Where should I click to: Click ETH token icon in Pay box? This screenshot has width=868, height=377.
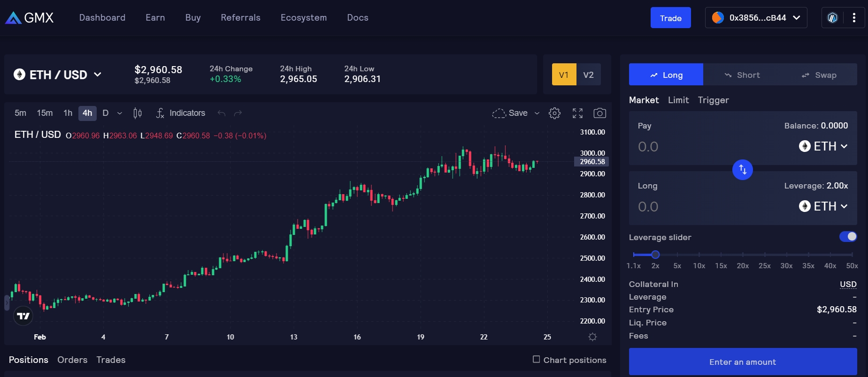805,146
